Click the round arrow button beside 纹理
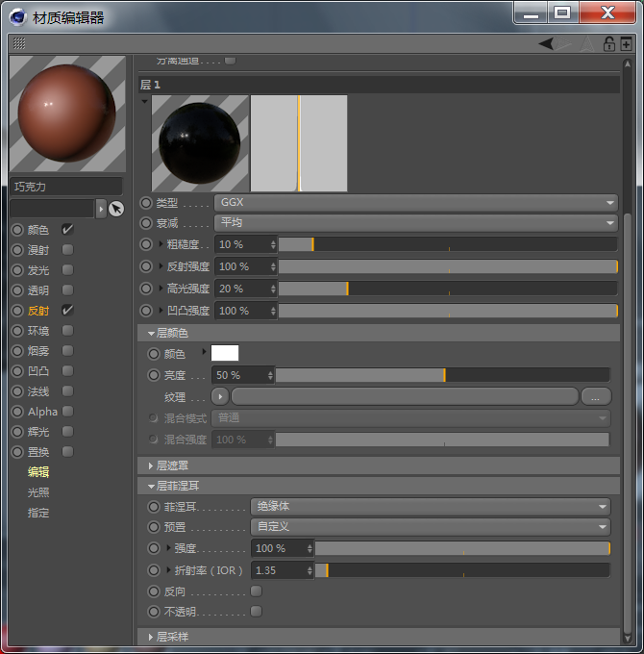Image resolution: width=644 pixels, height=654 pixels. pos(220,396)
